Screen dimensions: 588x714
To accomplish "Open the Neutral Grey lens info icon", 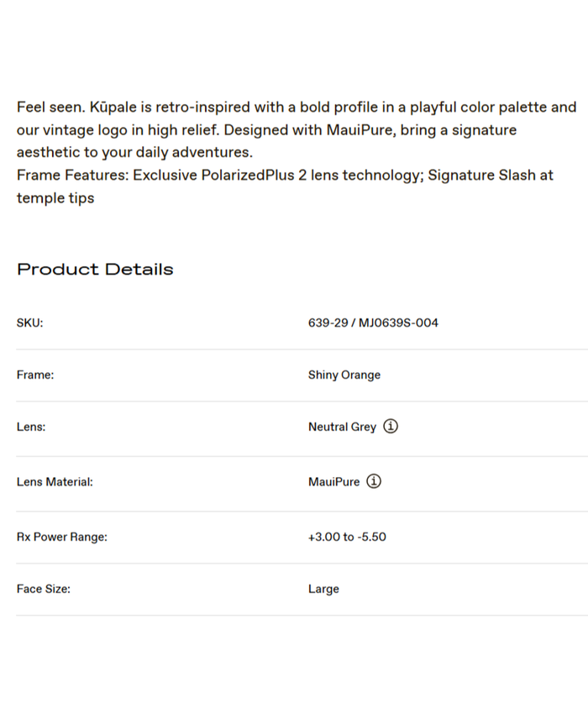I will click(x=391, y=427).
